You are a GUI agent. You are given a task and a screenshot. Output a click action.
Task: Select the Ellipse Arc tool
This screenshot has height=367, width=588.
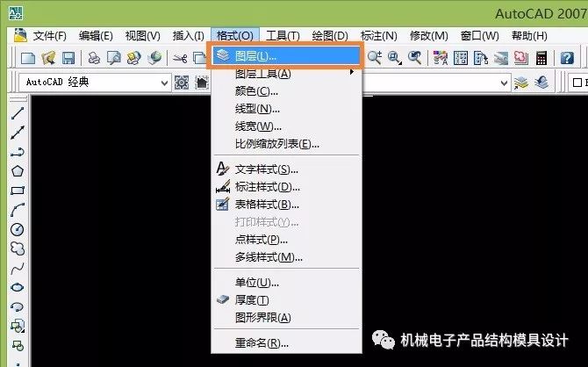(18, 307)
